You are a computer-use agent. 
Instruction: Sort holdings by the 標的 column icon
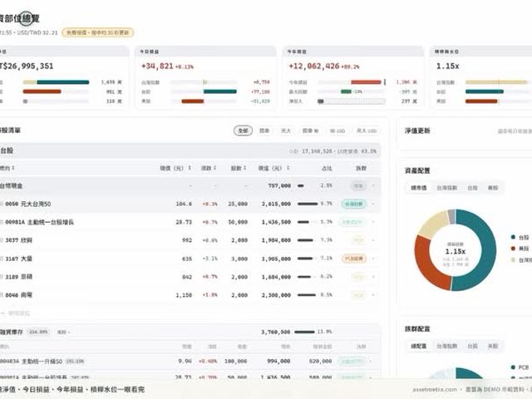pos(13,168)
